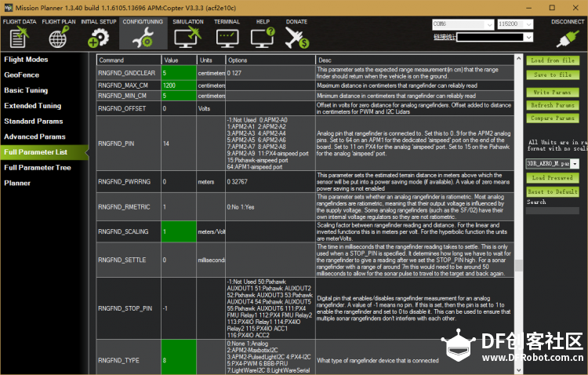Click Write Params button
Viewport: 588px width, 375px height.
tap(553, 93)
